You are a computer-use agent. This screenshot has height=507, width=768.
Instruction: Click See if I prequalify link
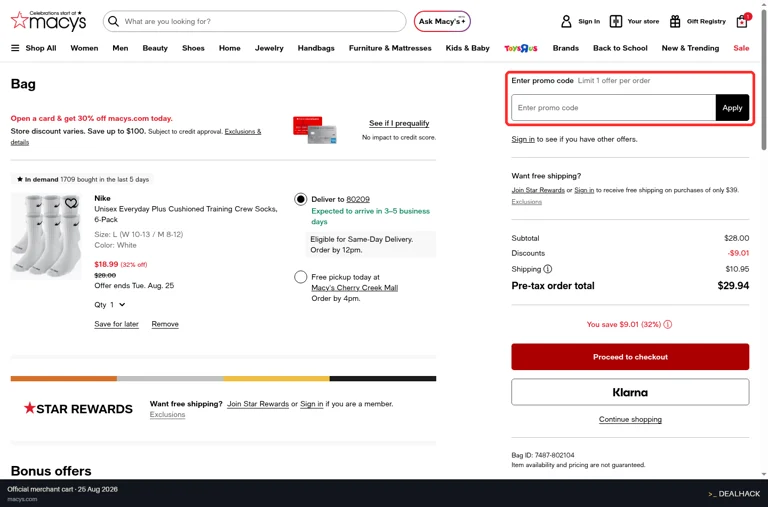pos(399,123)
